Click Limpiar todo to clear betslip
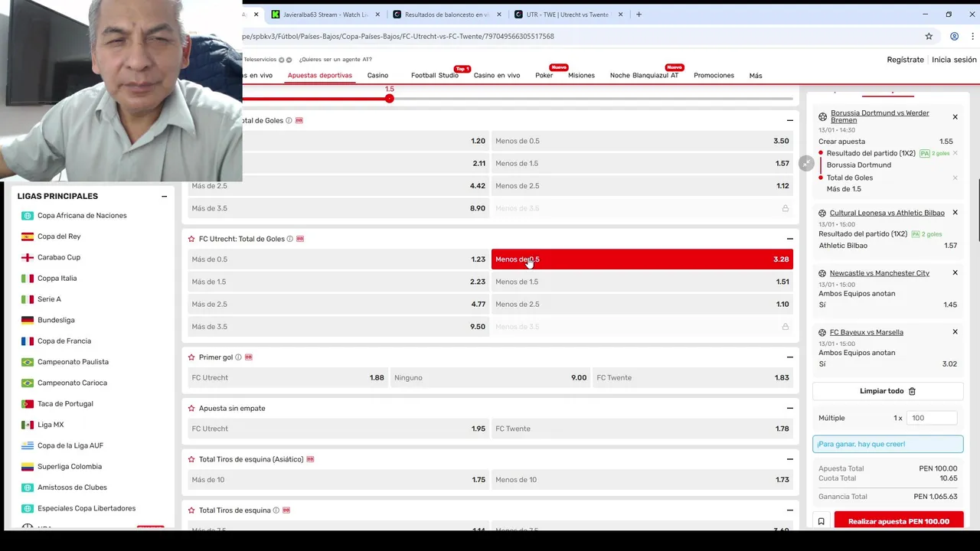This screenshot has height=551, width=980. tap(887, 391)
